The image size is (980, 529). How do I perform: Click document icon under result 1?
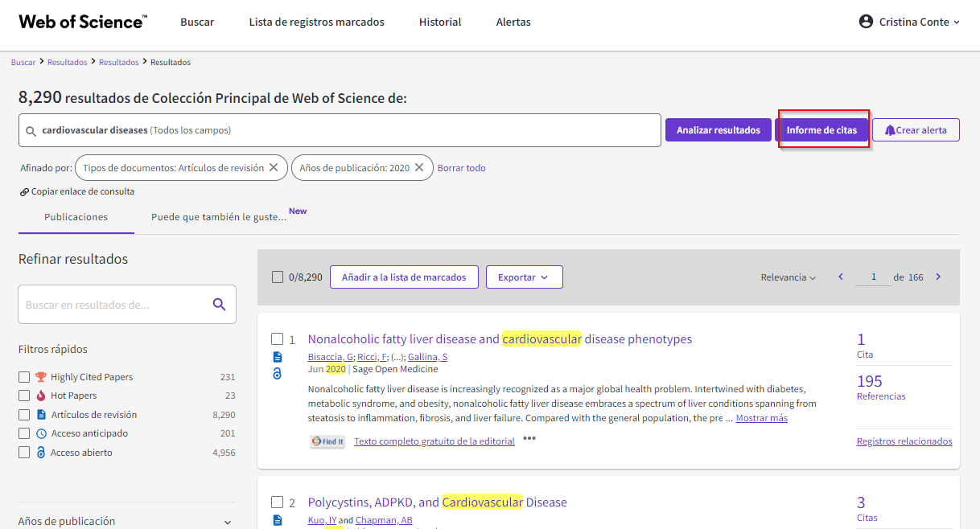(278, 357)
